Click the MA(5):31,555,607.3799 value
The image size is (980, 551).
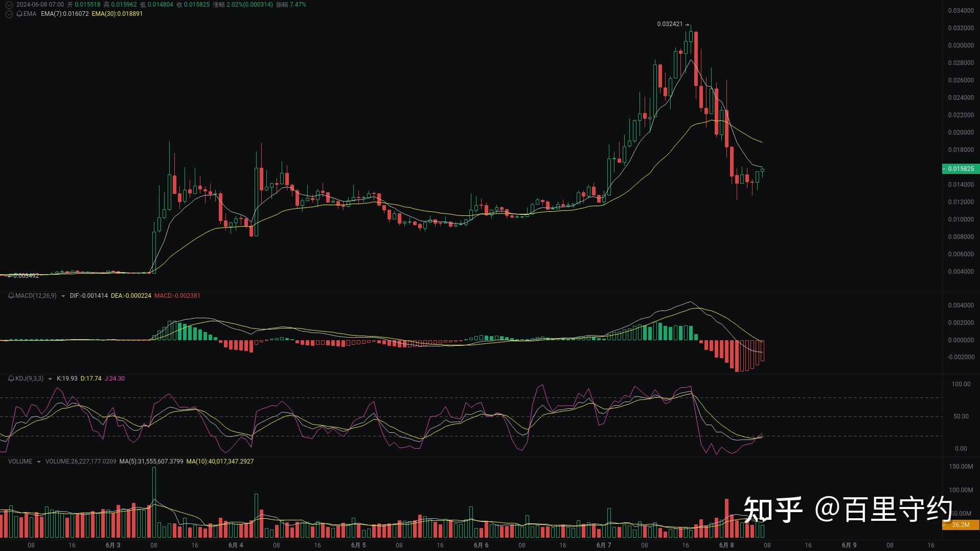click(151, 461)
